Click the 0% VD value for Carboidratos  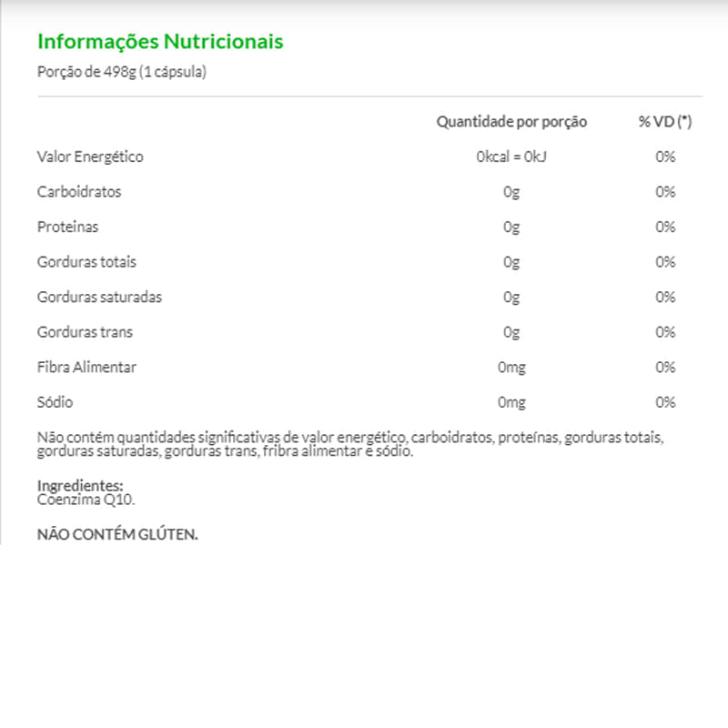(665, 192)
